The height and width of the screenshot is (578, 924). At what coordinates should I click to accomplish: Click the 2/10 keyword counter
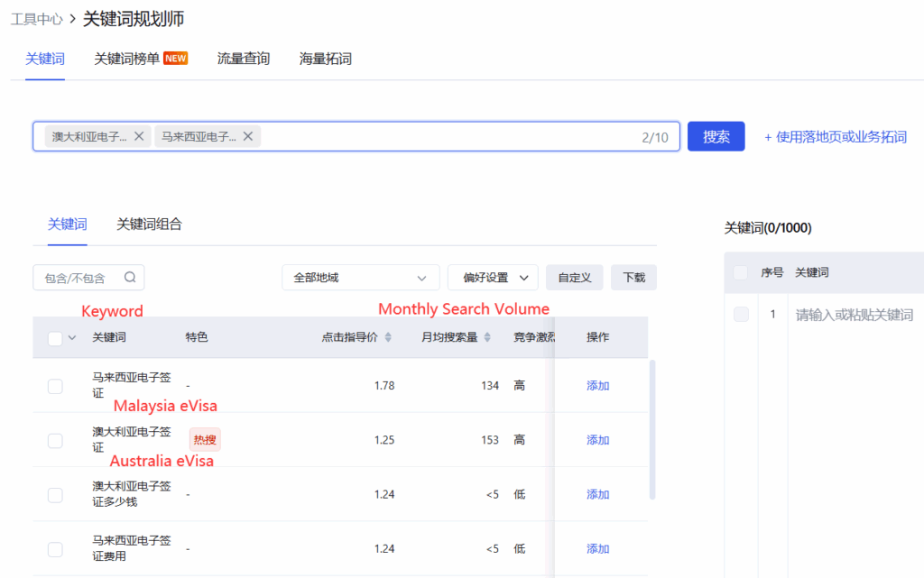tap(655, 137)
